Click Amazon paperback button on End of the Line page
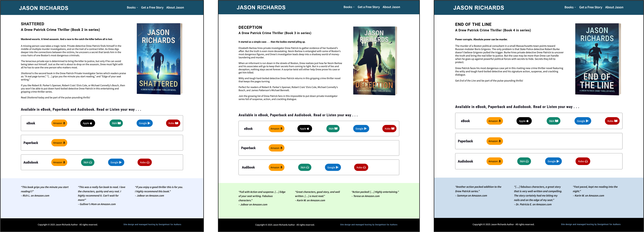644x232 pixels. (494, 141)
